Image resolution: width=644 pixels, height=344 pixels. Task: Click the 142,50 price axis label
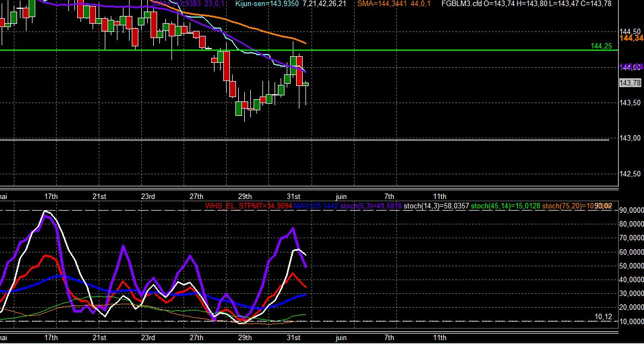coord(630,174)
